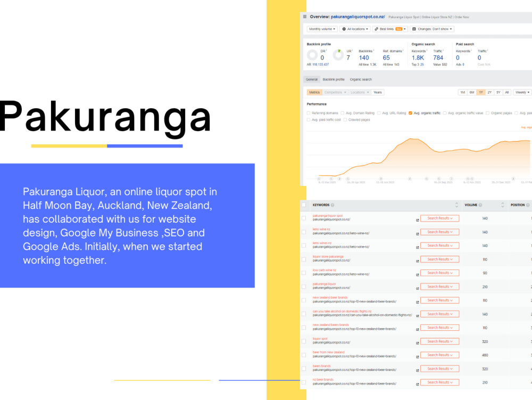Select the Years tab
This screenshot has width=532, height=400.
click(378, 92)
